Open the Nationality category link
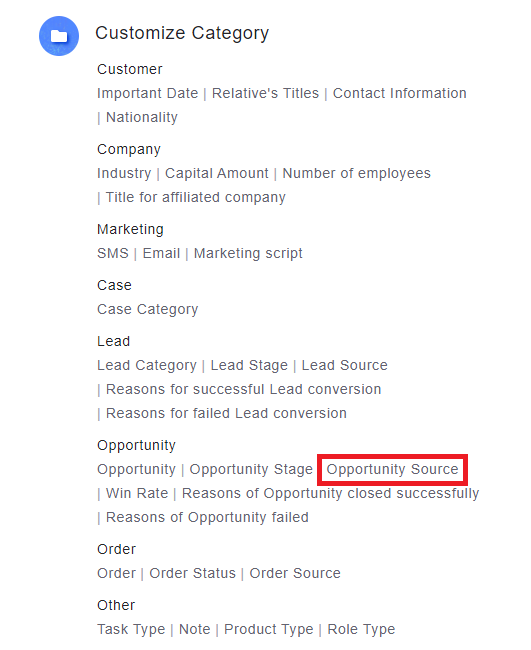This screenshot has width=531, height=650. point(142,117)
